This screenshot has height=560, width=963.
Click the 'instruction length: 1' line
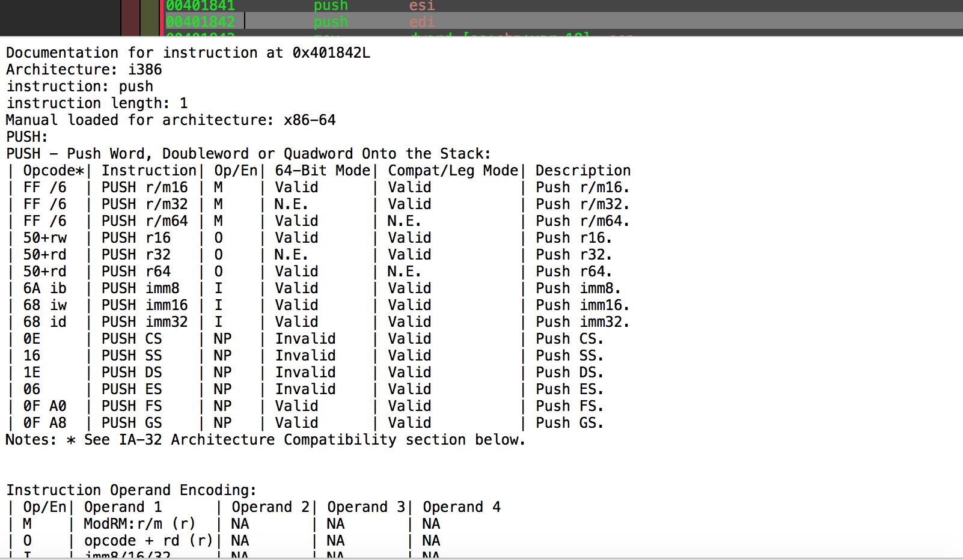(97, 103)
